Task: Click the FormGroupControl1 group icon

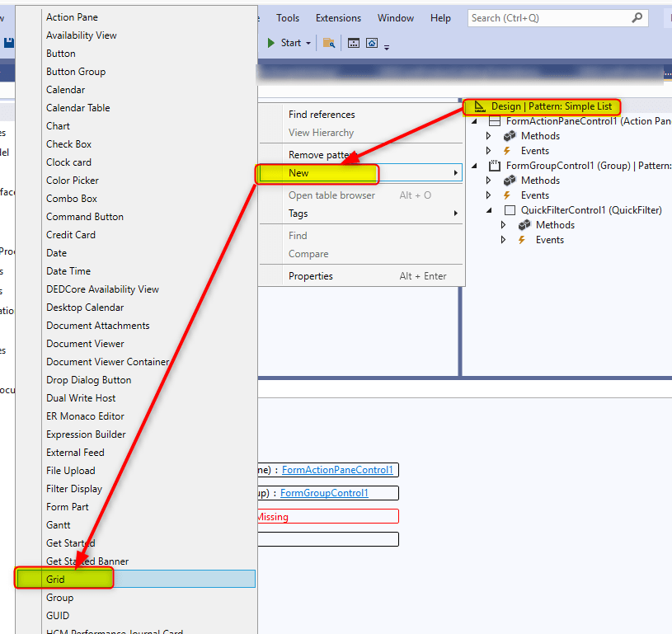Action: tap(495, 166)
